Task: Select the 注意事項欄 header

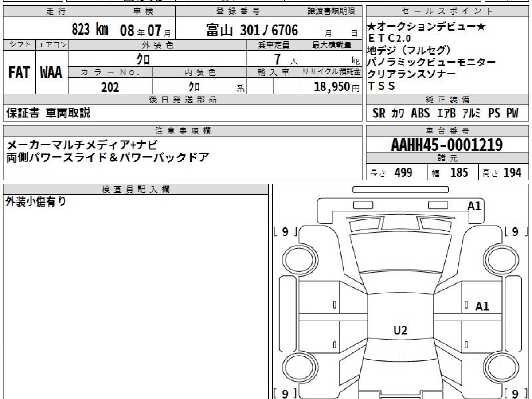Action: point(183,131)
